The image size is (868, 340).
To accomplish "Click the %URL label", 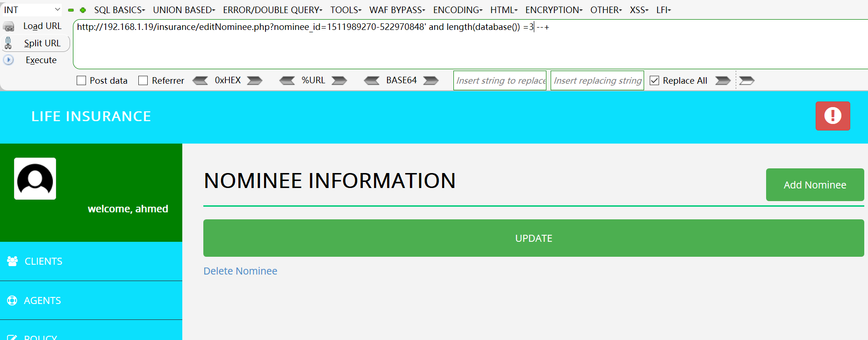I will coord(313,80).
